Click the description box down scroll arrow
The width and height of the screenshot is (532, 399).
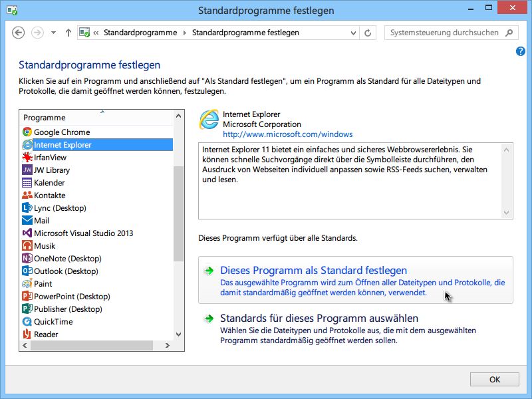[507, 213]
